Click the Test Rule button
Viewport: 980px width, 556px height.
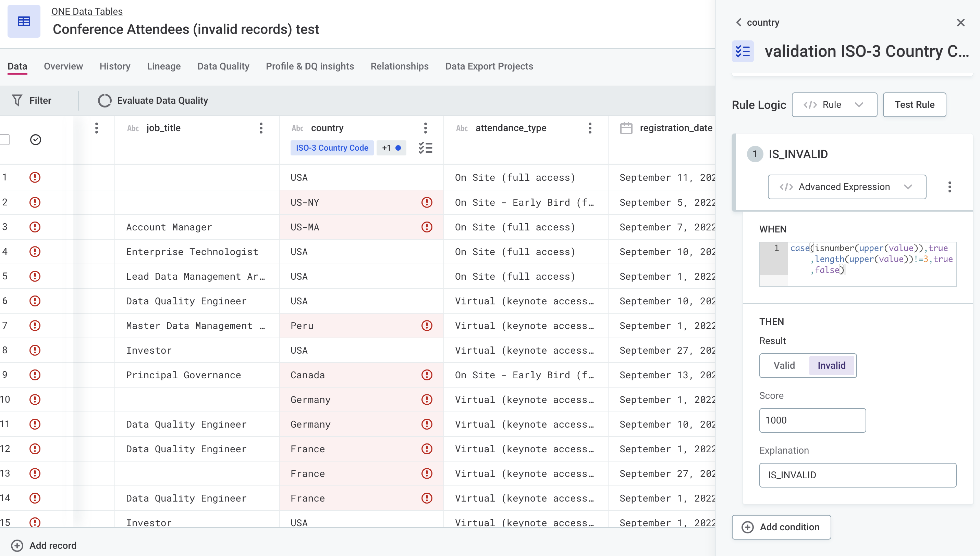914,105
